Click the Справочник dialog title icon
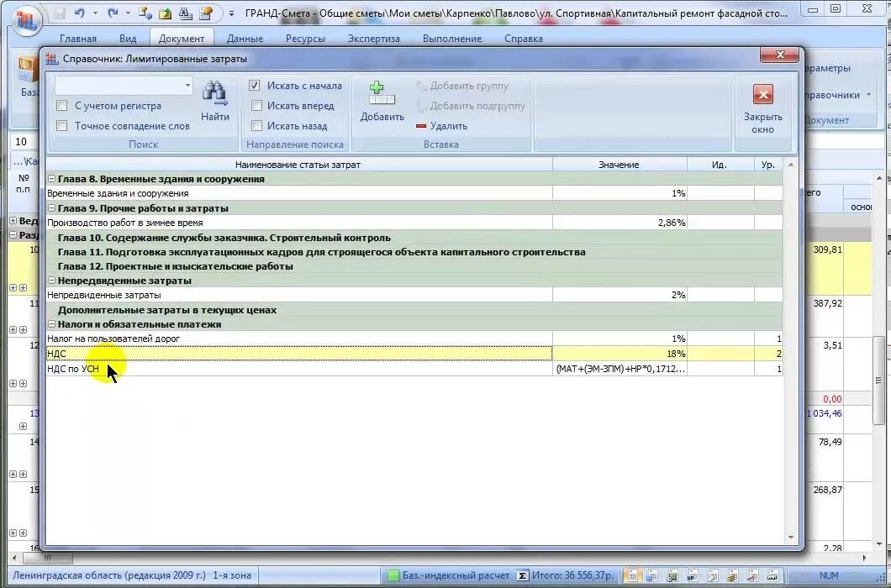891x588 pixels. (x=52, y=59)
